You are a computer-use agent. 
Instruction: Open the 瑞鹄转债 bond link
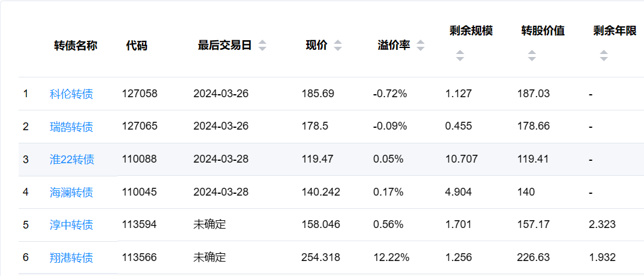point(71,127)
